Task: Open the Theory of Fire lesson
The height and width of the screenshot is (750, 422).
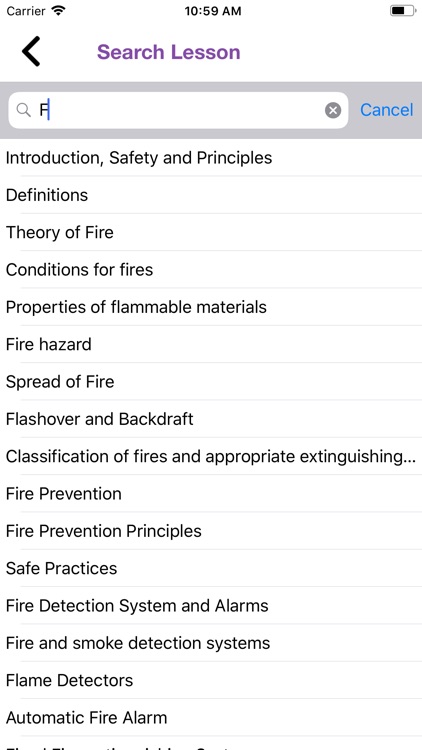Action: click(211, 232)
